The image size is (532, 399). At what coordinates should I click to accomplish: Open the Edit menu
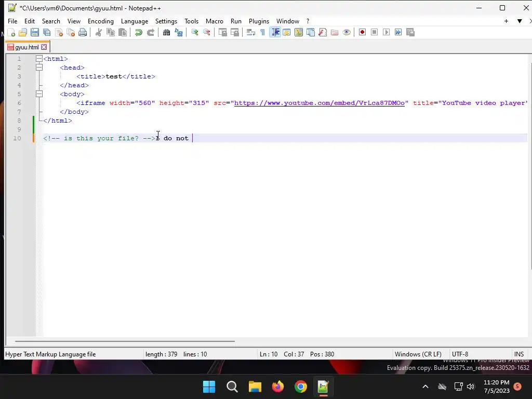point(30,21)
